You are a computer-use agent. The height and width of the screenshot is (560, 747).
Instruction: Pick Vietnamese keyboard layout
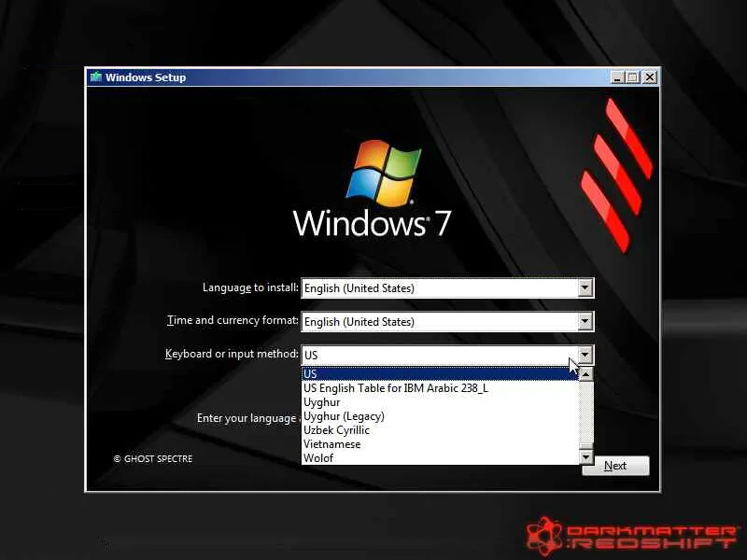coord(440,444)
